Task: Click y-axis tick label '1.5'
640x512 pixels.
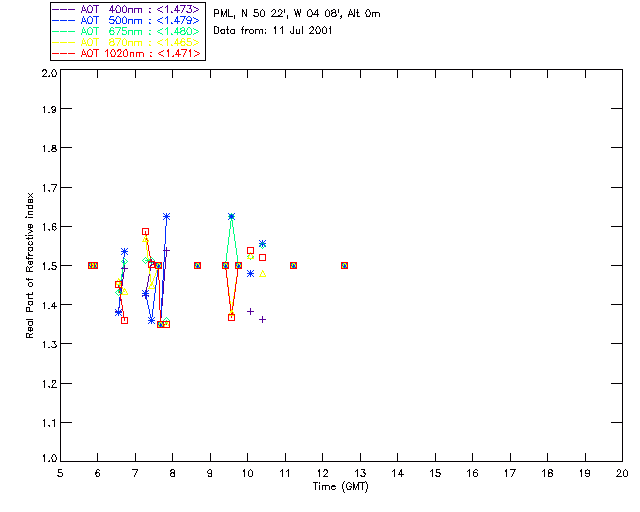Action: coord(49,266)
